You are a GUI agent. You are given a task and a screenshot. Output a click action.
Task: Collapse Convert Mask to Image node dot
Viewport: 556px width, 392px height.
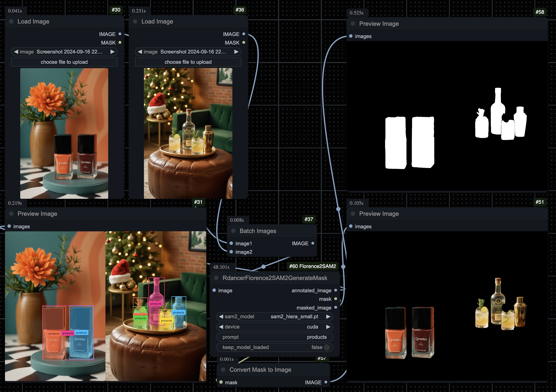pos(223,370)
